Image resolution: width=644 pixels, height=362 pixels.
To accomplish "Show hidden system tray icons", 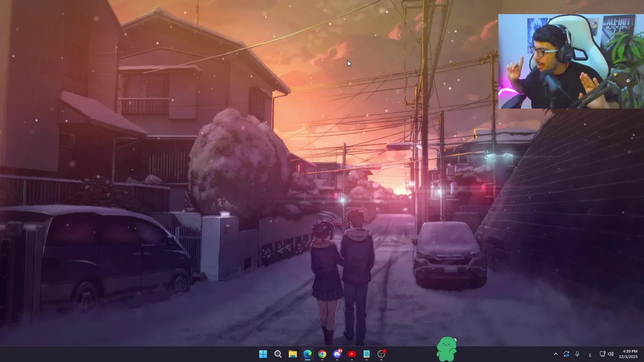I will 555,354.
